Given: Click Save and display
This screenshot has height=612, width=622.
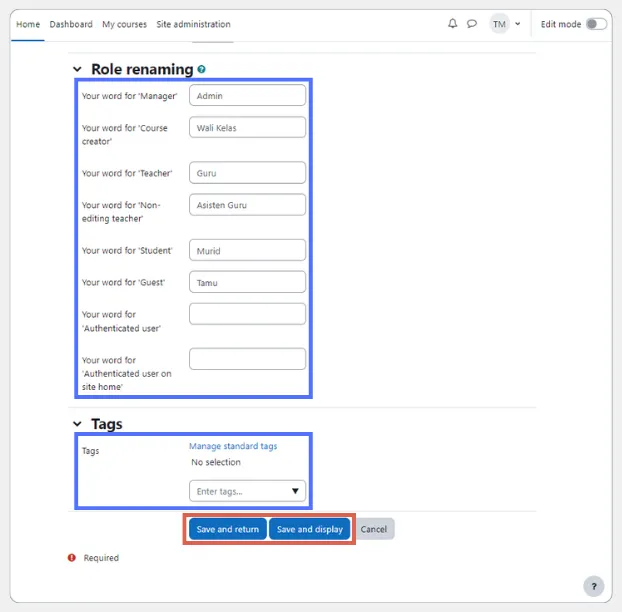Looking at the screenshot, I should click(x=310, y=529).
